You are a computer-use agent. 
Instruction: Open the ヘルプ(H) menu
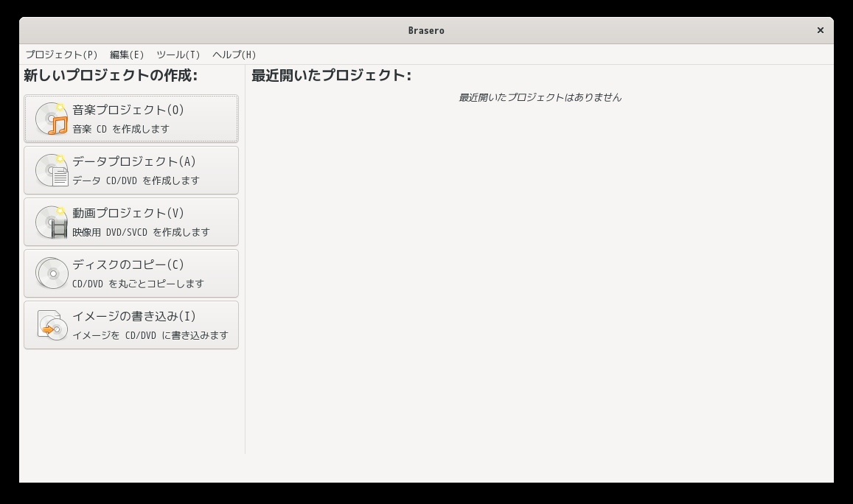click(234, 55)
